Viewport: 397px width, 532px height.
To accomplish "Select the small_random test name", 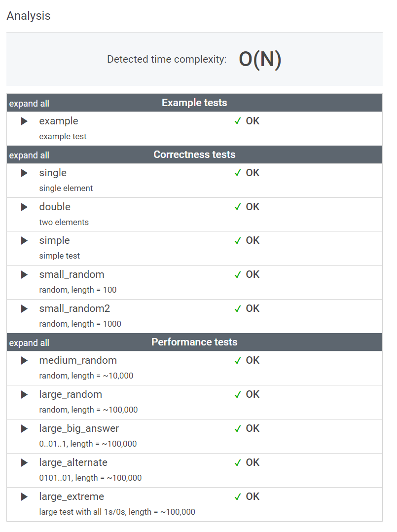I will click(x=72, y=274).
